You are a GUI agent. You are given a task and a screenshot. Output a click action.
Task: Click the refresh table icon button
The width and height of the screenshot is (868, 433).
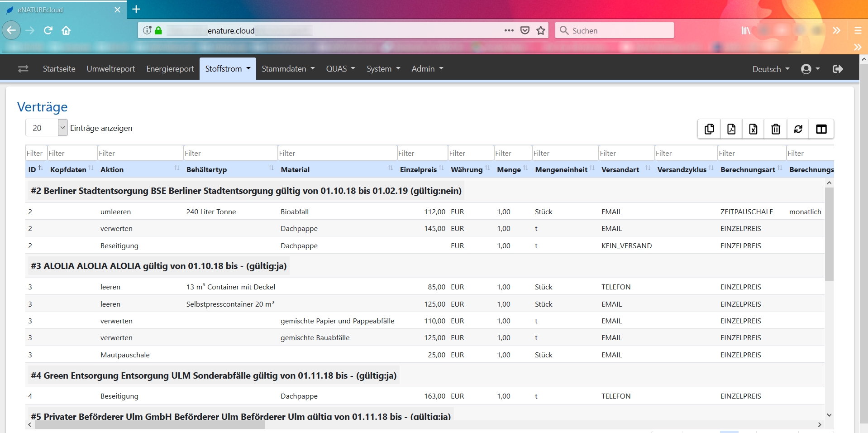coord(798,129)
